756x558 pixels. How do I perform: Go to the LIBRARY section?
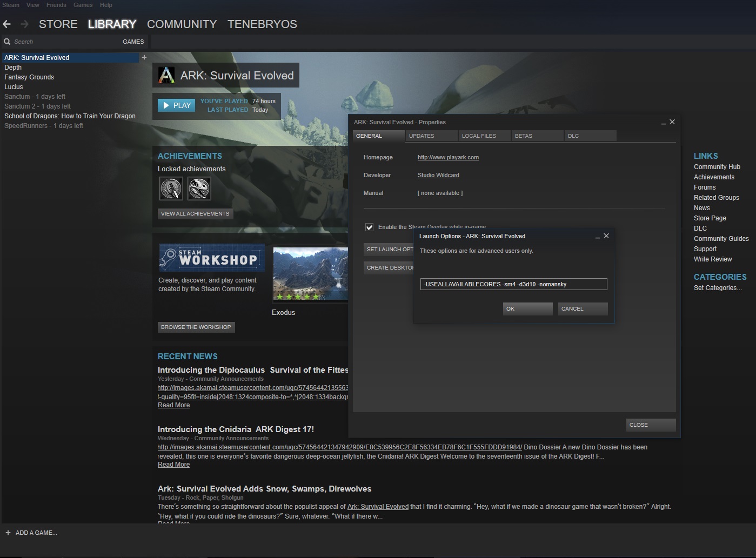point(112,24)
